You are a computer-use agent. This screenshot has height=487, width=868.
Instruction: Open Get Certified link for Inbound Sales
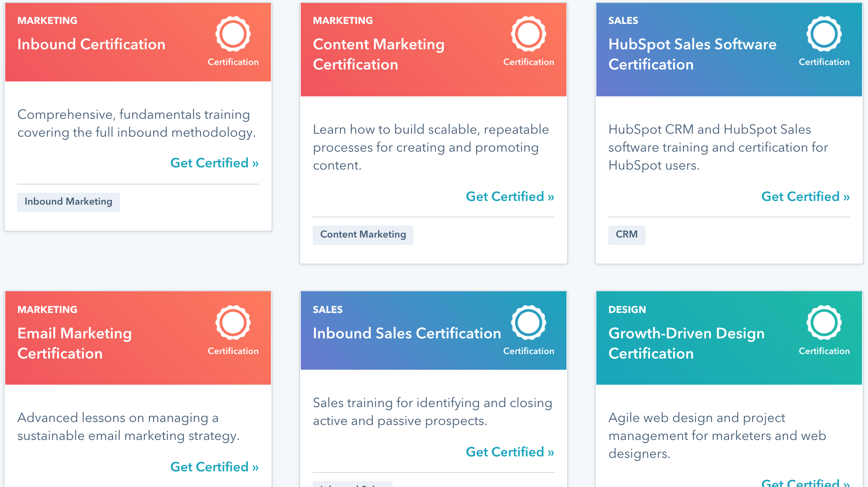[510, 452]
